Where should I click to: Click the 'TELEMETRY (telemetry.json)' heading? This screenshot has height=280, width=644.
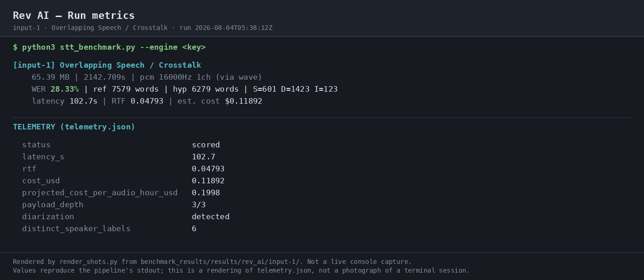(x=74, y=127)
